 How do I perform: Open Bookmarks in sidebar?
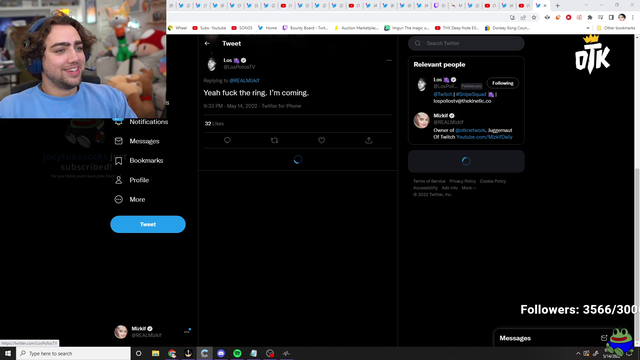(139, 160)
